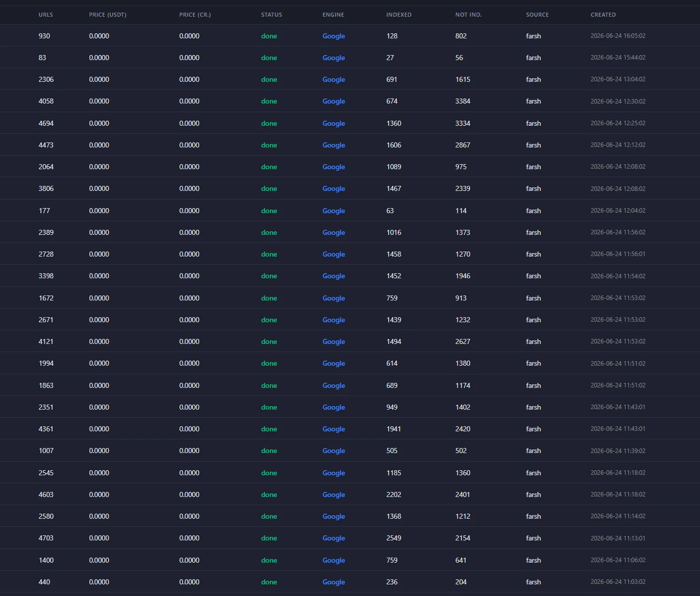Click indexed count 1016

tap(394, 232)
